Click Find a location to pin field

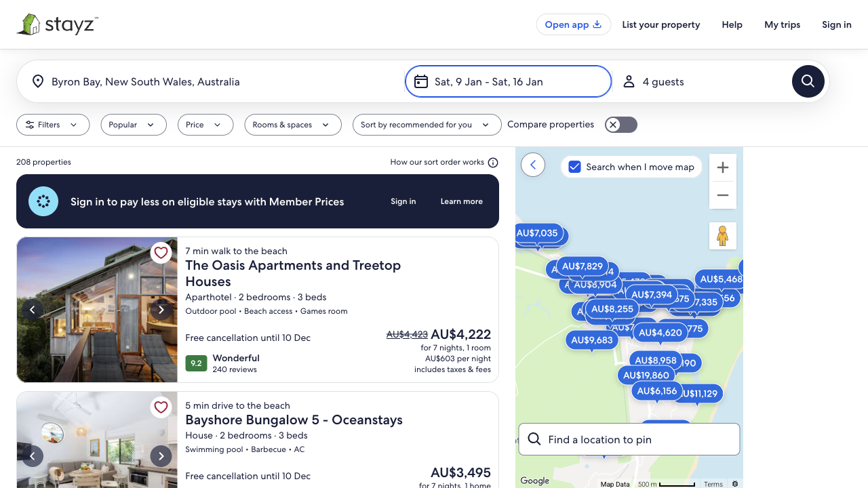pos(629,439)
